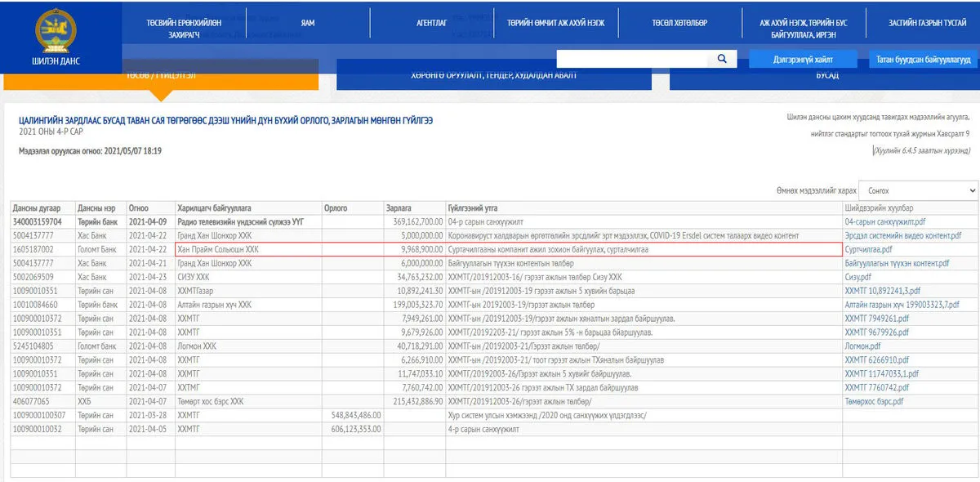Image resolution: width=980 pixels, height=482 pixels.
Task: Select the amount 9,968,900.00 cell
Action: point(414,249)
